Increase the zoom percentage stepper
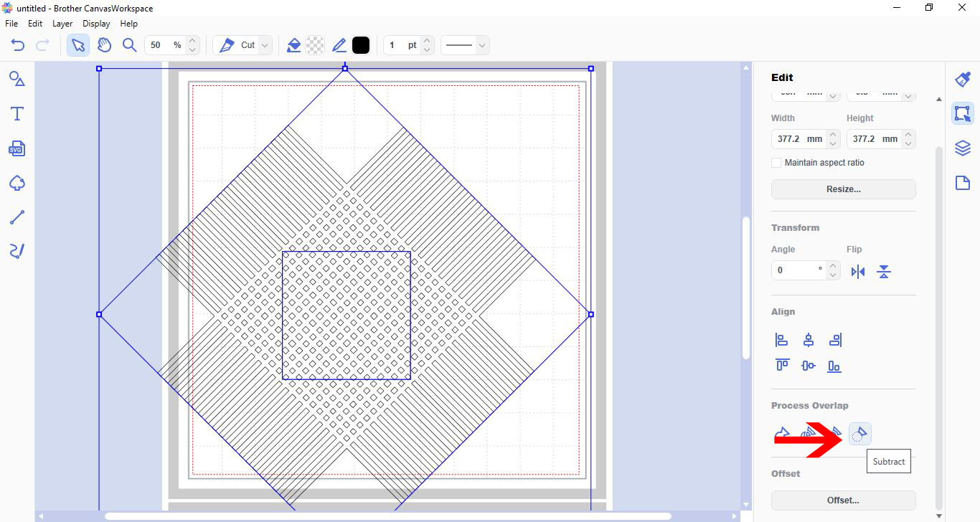 192,41
